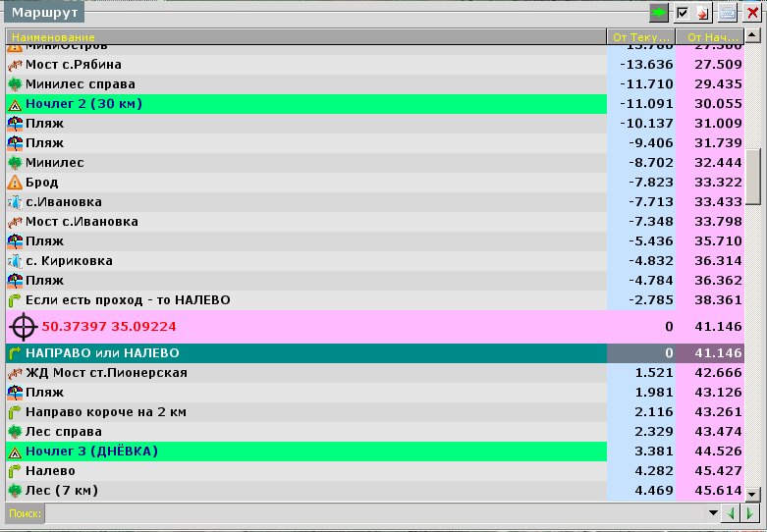Screen dimensions: 767x532
Task: Click the village icon beside с.Ивановка
Action: (15, 202)
